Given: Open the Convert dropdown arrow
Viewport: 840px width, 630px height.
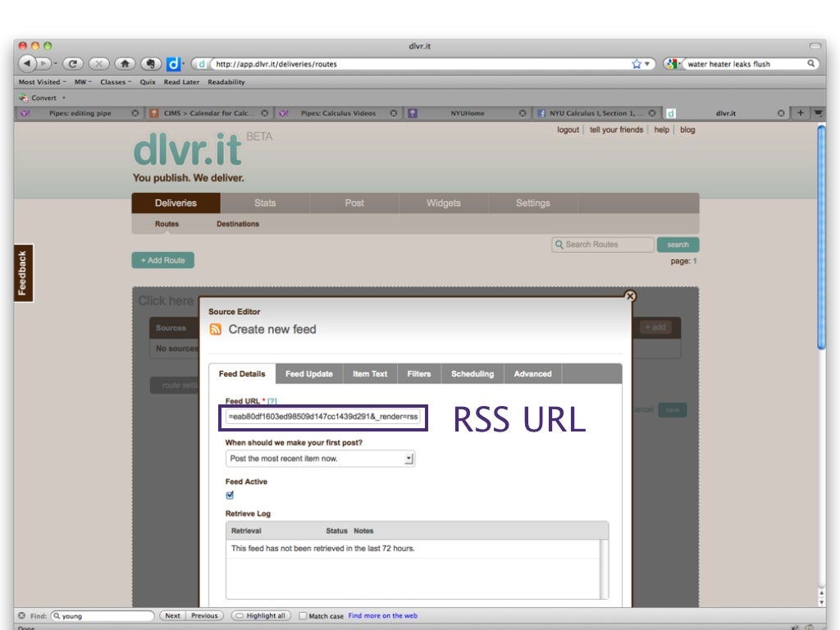Looking at the screenshot, I should coord(64,98).
